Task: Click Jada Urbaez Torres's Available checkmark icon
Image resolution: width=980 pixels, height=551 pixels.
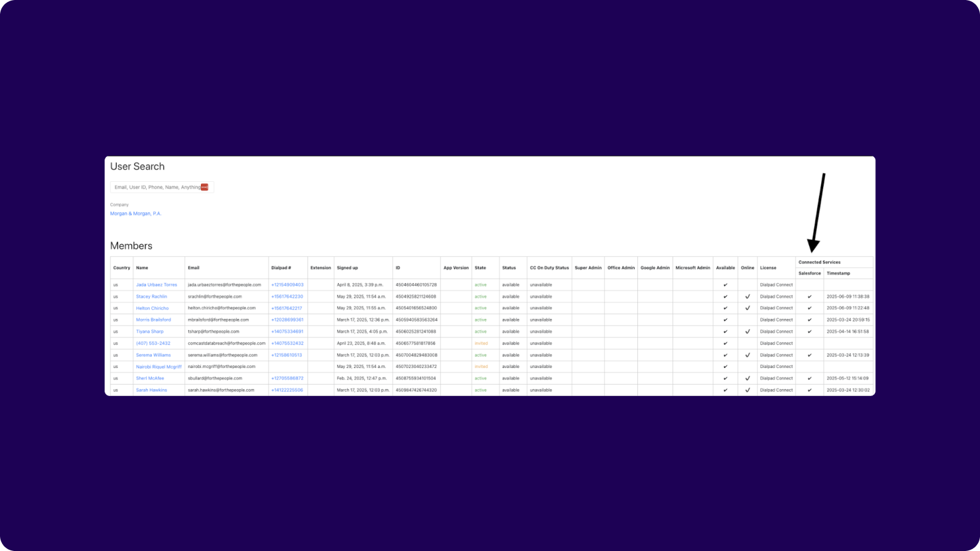Action: point(725,284)
